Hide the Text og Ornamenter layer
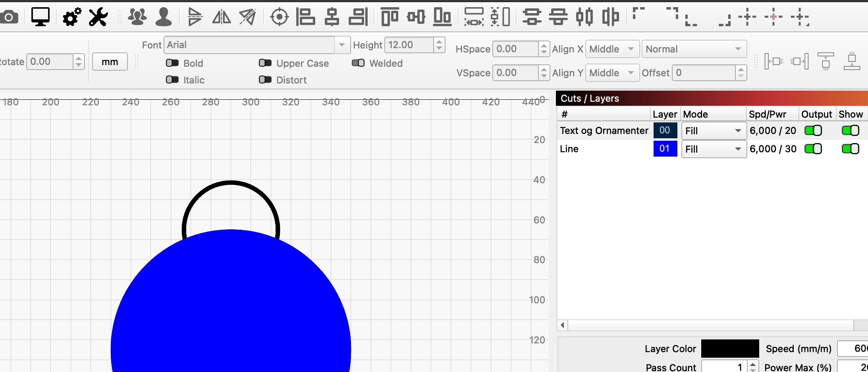868x372 pixels. 850,131
